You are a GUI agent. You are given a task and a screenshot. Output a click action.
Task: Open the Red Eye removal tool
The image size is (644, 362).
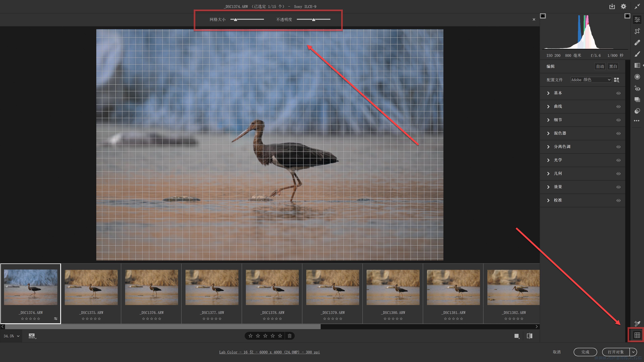(637, 88)
